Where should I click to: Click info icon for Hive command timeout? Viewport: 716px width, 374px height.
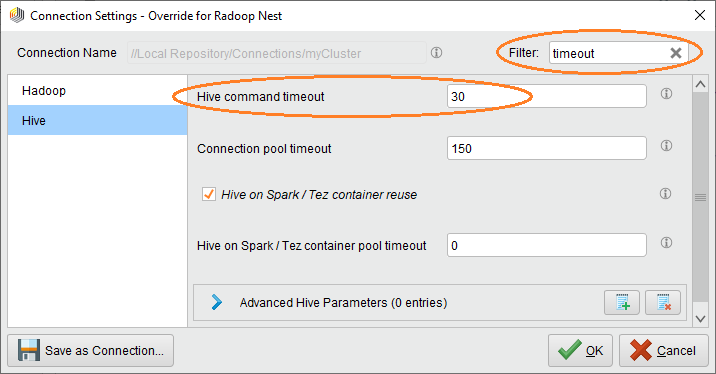[666, 94]
